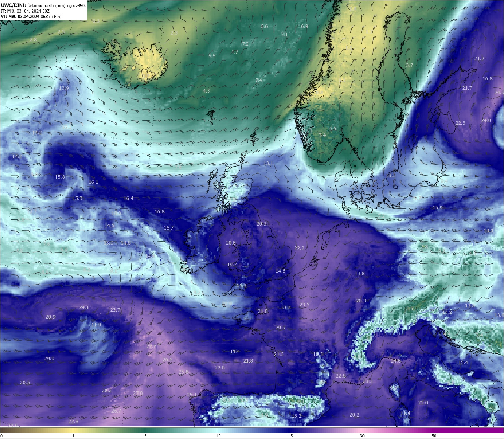Click the 26.6 map value
Viewport: 504px width, 439px height.
167,360
